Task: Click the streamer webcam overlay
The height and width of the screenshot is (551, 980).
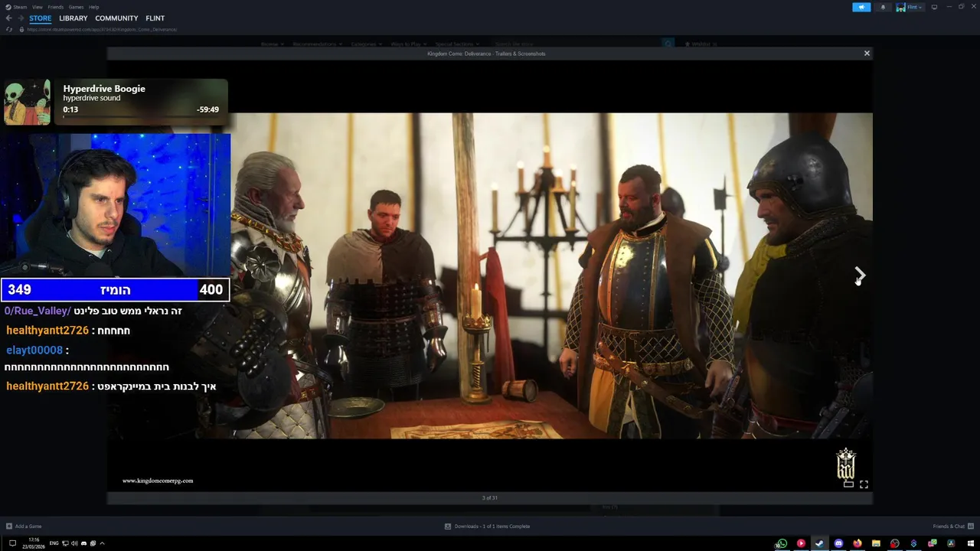Action: coord(115,205)
